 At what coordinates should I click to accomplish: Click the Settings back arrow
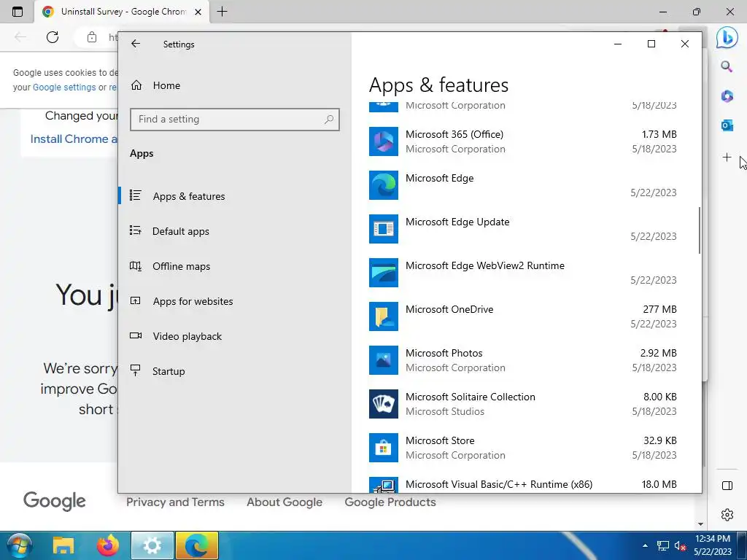pyautogui.click(x=136, y=44)
